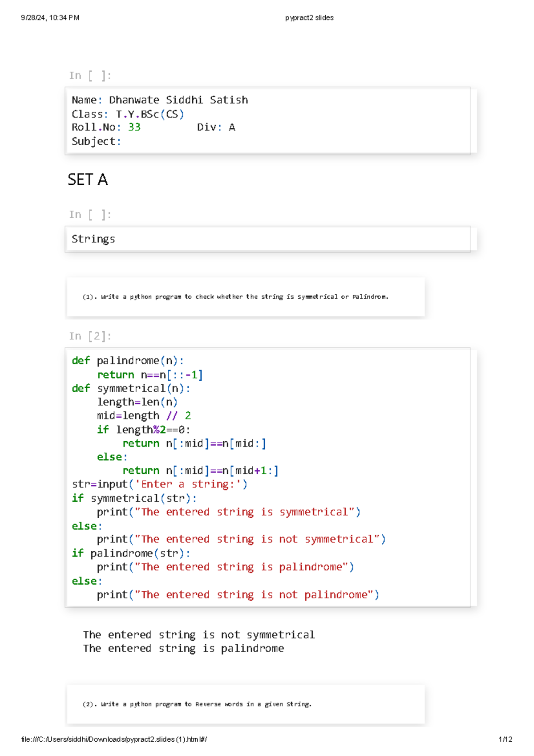Click the input prompt above the Strings cell

click(x=90, y=215)
